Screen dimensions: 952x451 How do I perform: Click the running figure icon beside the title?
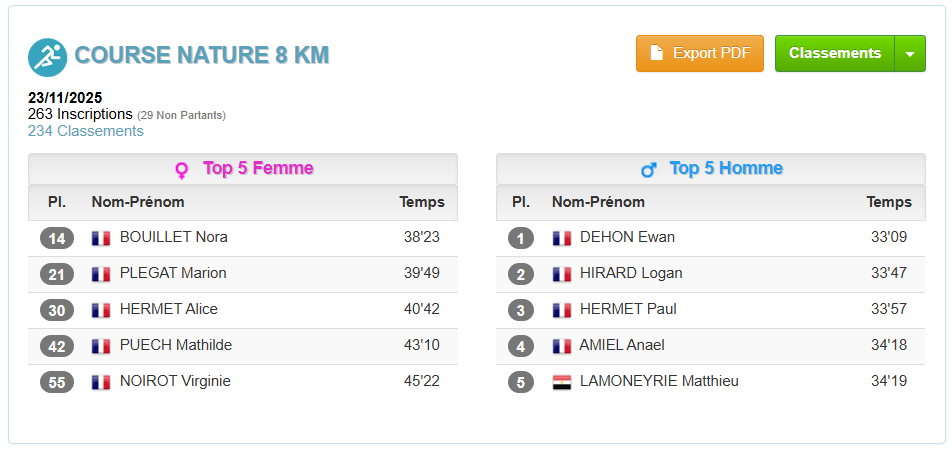click(x=47, y=57)
